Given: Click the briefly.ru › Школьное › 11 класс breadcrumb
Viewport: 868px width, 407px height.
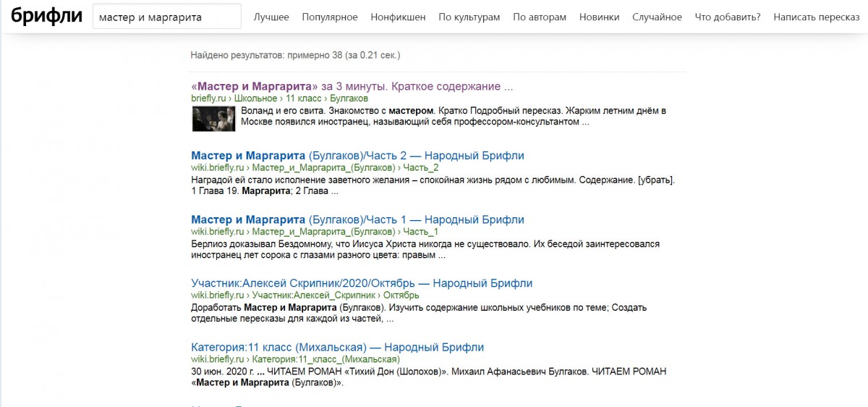Looking at the screenshot, I should [280, 98].
